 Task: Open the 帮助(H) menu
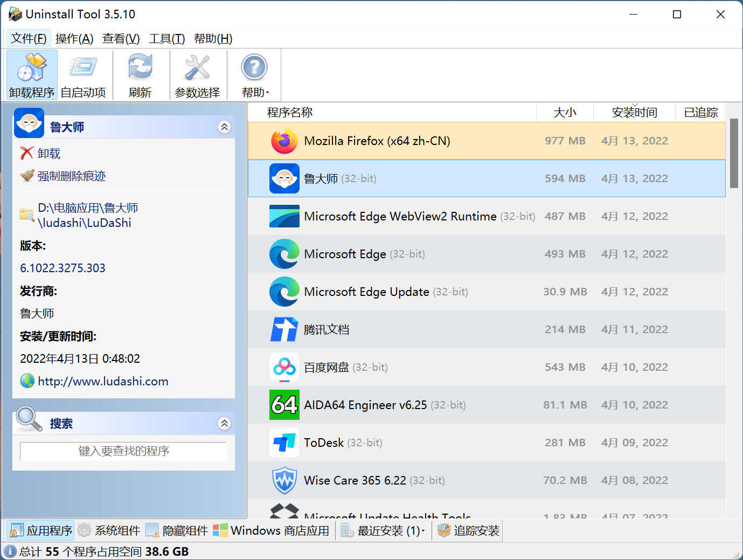pos(213,39)
